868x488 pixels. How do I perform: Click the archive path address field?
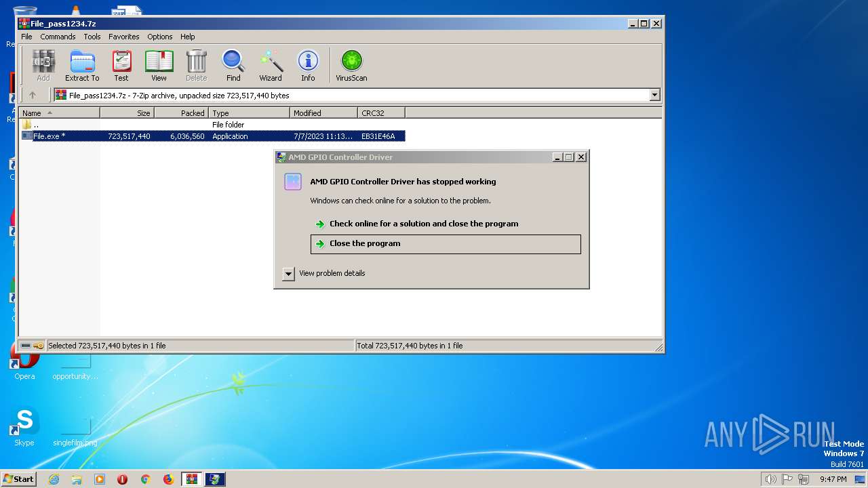[x=351, y=95]
